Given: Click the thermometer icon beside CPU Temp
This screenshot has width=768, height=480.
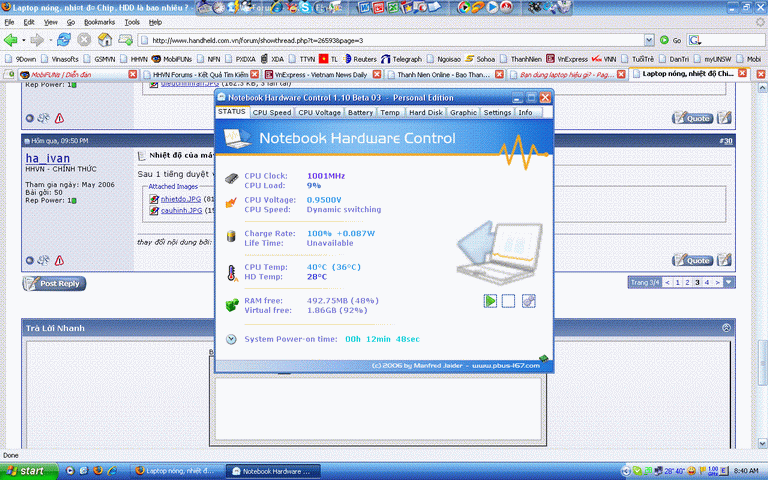Looking at the screenshot, I should pyautogui.click(x=231, y=271).
